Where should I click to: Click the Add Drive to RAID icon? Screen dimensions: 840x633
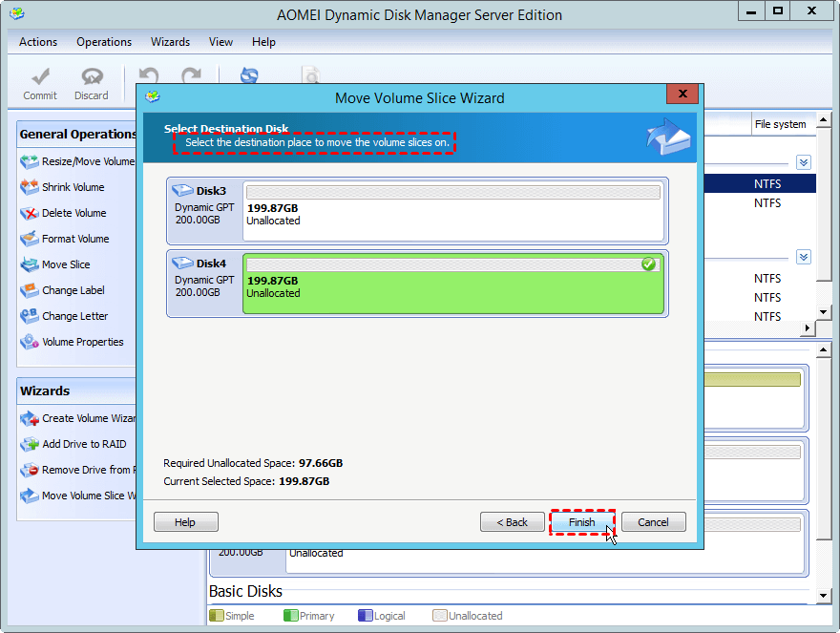[30, 444]
